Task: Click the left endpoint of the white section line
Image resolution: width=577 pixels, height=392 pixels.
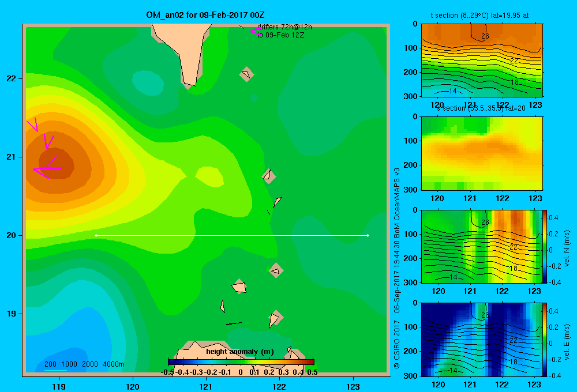Action: [96, 235]
